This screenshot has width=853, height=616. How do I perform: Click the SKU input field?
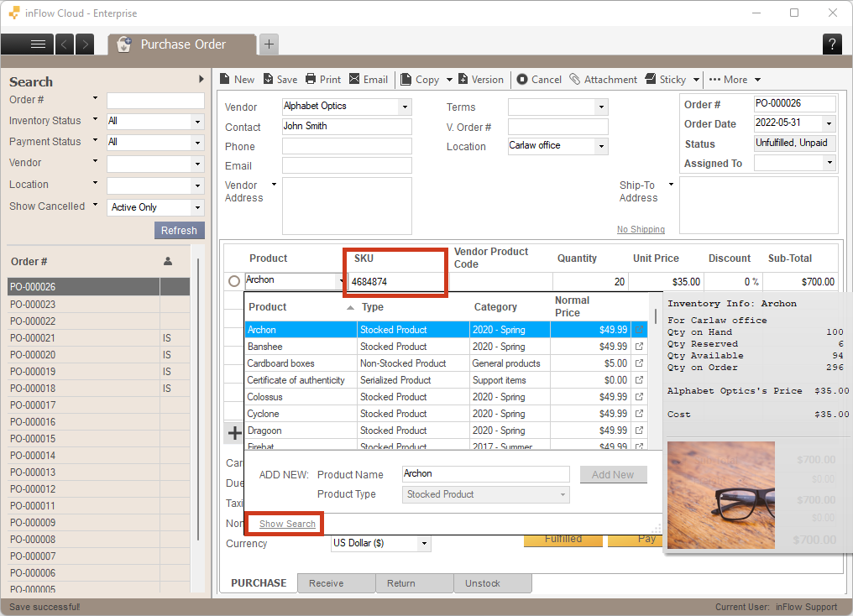398,282
